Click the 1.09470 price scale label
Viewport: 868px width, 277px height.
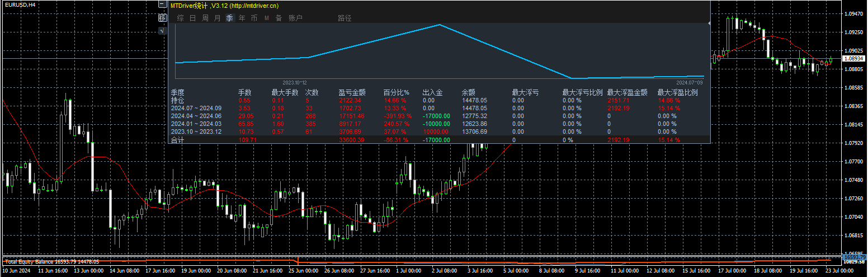[x=853, y=15]
